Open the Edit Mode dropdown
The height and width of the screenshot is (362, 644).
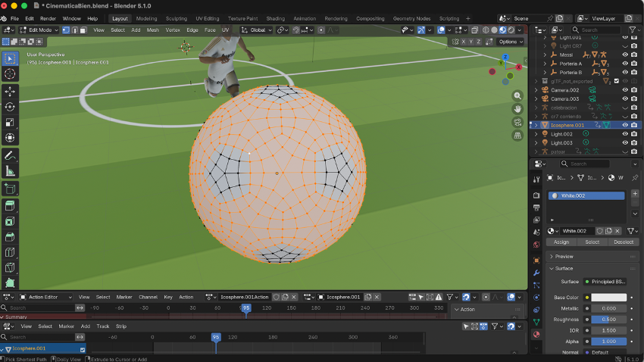tap(38, 30)
